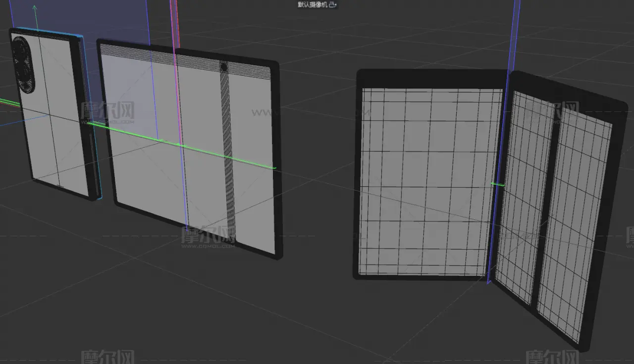Viewport: 634px width, 364px height.
Task: Click the camera icon beside 默认摄像机
Action: [x=333, y=4]
